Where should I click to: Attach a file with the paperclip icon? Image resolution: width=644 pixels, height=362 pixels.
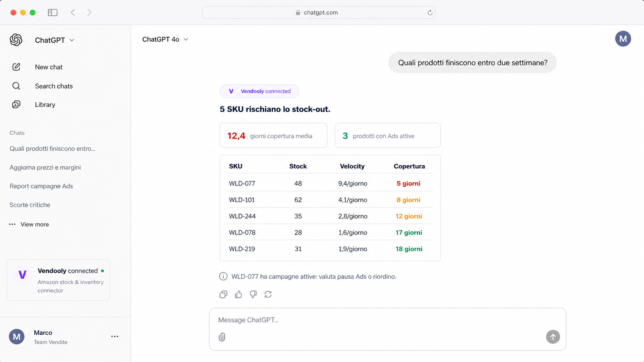click(222, 337)
